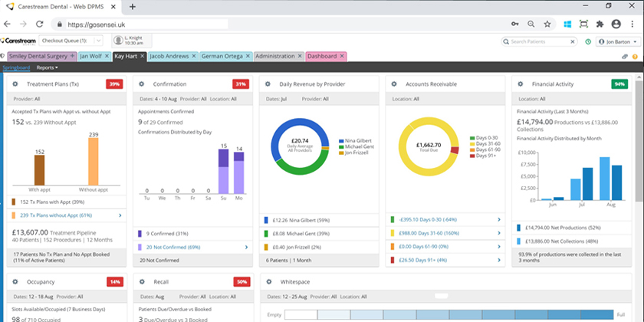Click the browser back arrow
This screenshot has height=322, width=644.
point(7,25)
